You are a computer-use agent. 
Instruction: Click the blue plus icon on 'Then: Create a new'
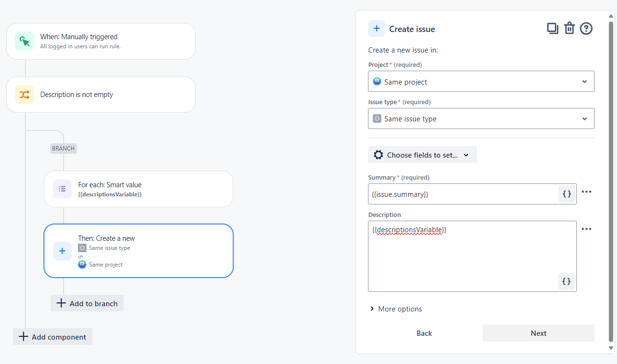62,251
